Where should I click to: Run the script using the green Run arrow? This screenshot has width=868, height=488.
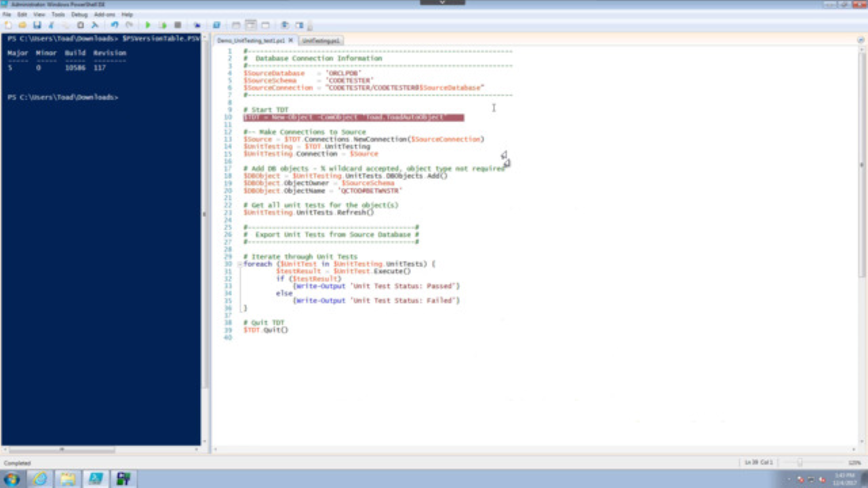(x=148, y=25)
